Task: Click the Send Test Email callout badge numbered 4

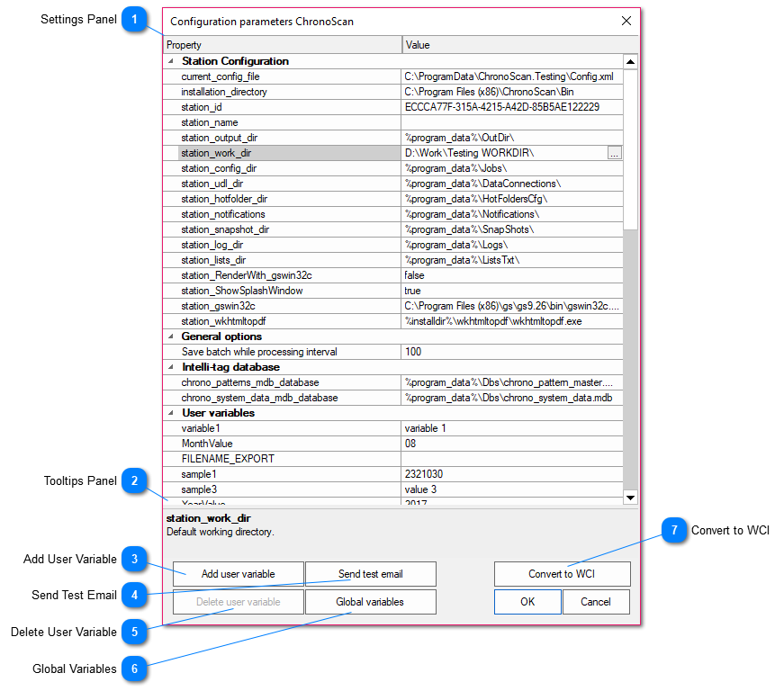Action: [x=134, y=596]
